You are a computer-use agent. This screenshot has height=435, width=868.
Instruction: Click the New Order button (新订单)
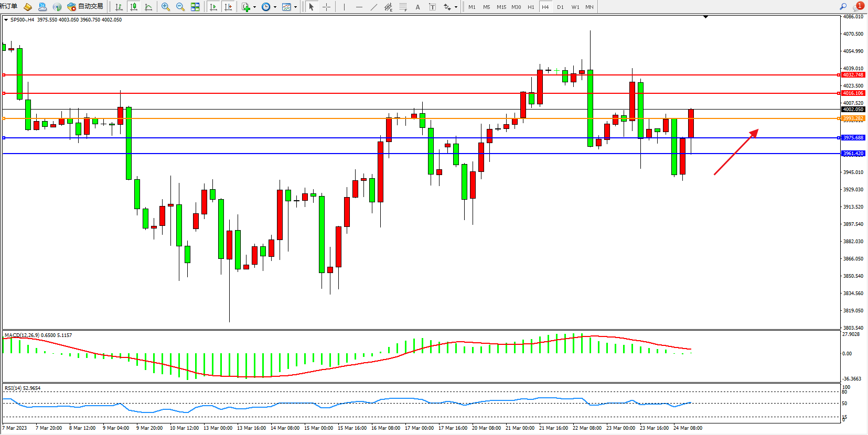pyautogui.click(x=8, y=6)
